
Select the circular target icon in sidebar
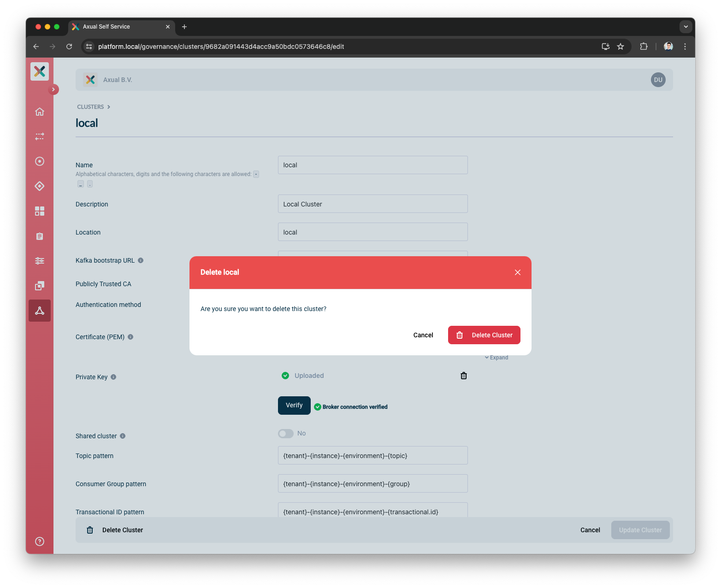point(40,161)
